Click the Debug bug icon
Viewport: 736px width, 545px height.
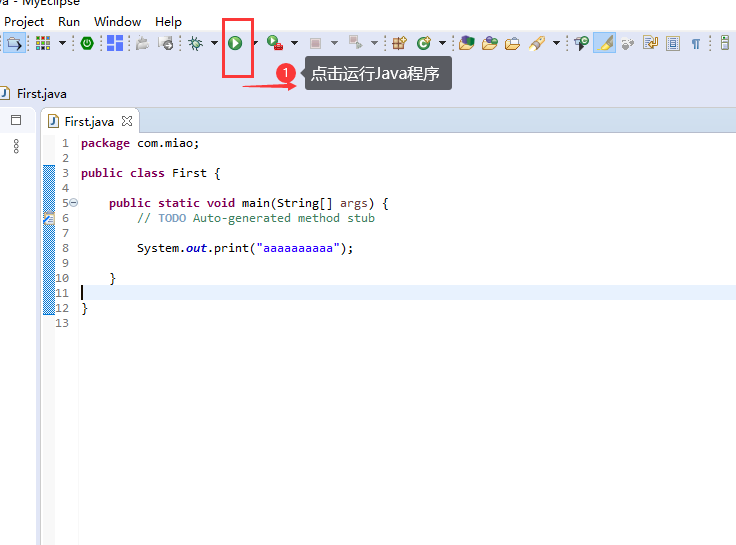pyautogui.click(x=195, y=43)
